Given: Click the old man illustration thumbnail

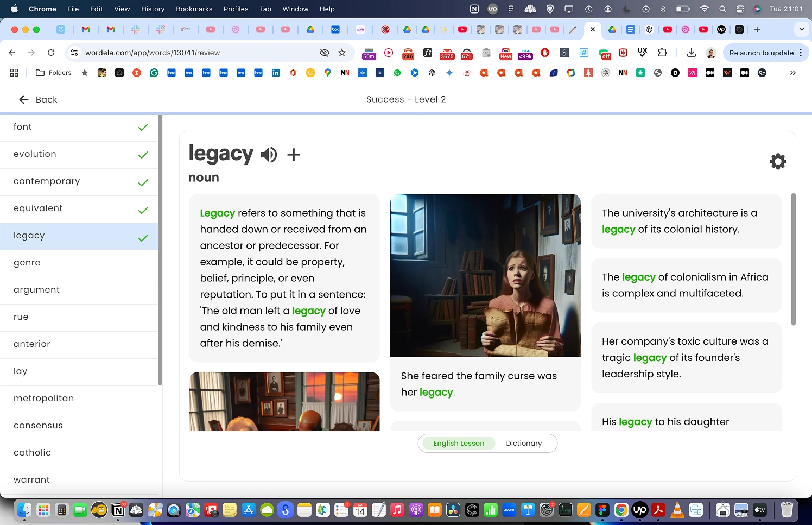Looking at the screenshot, I should pyautogui.click(x=284, y=402).
